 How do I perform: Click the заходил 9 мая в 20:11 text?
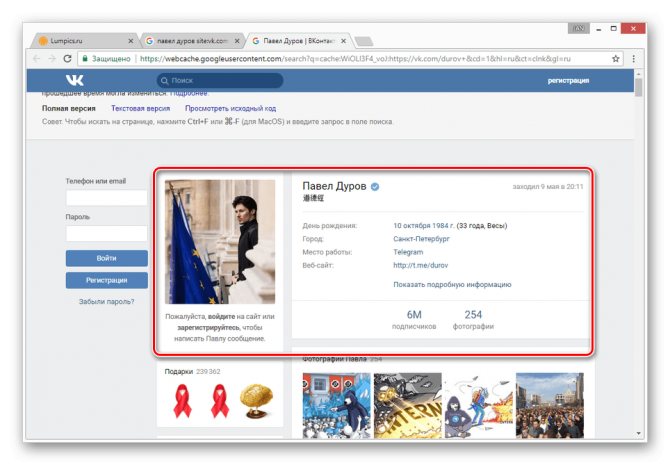pyautogui.click(x=548, y=186)
